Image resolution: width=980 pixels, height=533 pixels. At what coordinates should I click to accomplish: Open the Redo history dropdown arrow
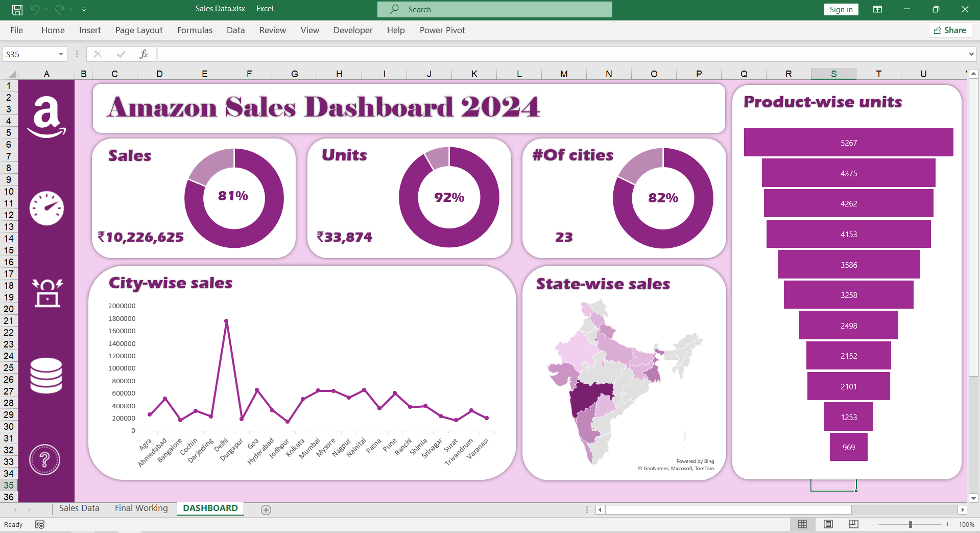(70, 9)
